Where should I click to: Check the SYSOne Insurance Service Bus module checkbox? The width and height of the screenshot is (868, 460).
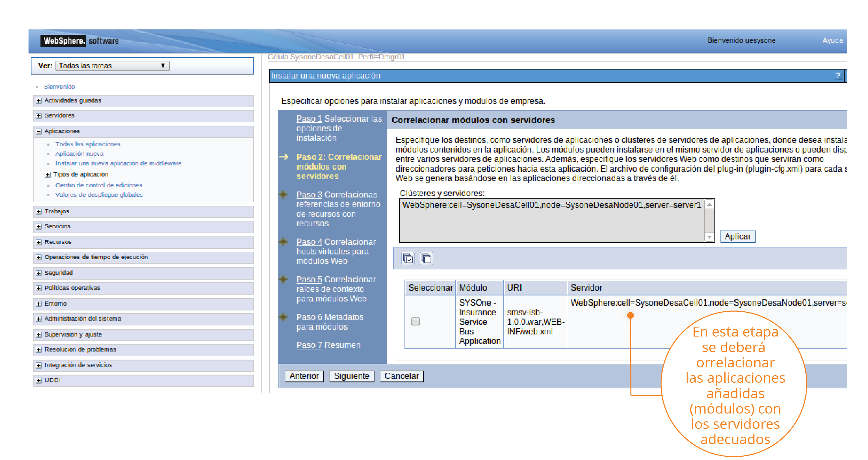[415, 321]
